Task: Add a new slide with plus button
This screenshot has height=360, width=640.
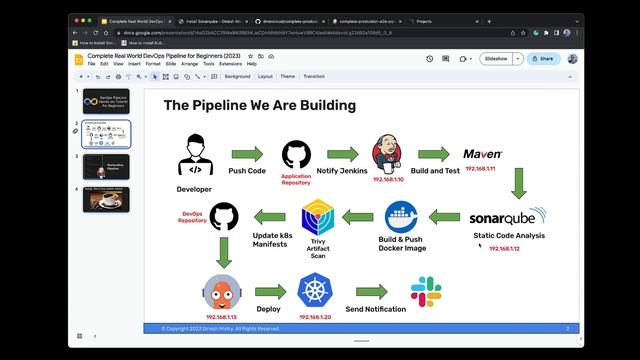Action: 81,76
